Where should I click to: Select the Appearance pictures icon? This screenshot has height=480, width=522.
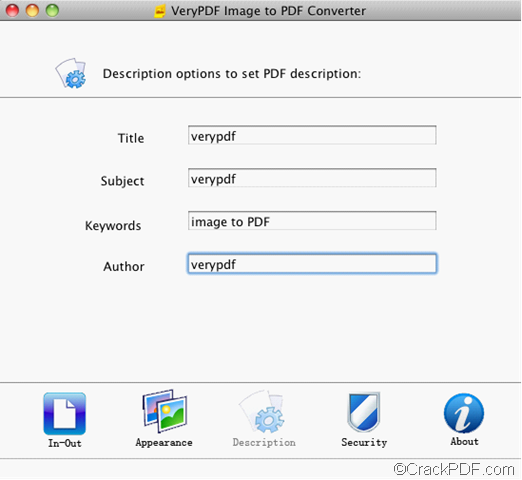click(x=165, y=411)
